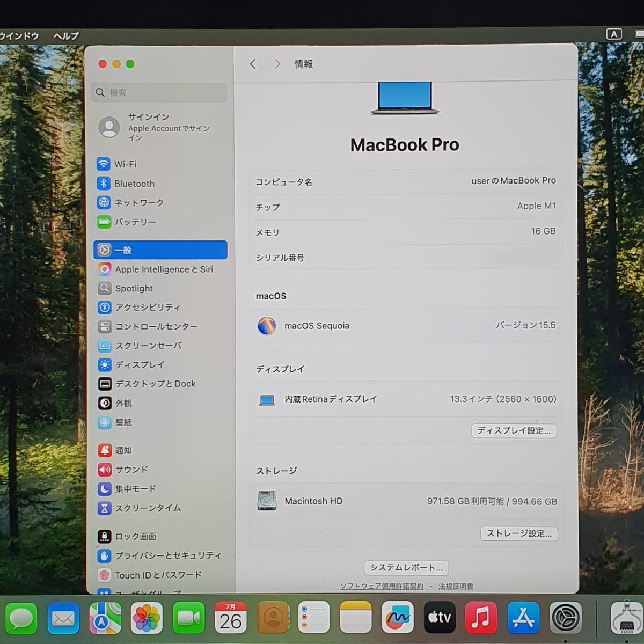The height and width of the screenshot is (644, 644).
Task: Click the ディスプレイ設定... button
Action: click(514, 430)
